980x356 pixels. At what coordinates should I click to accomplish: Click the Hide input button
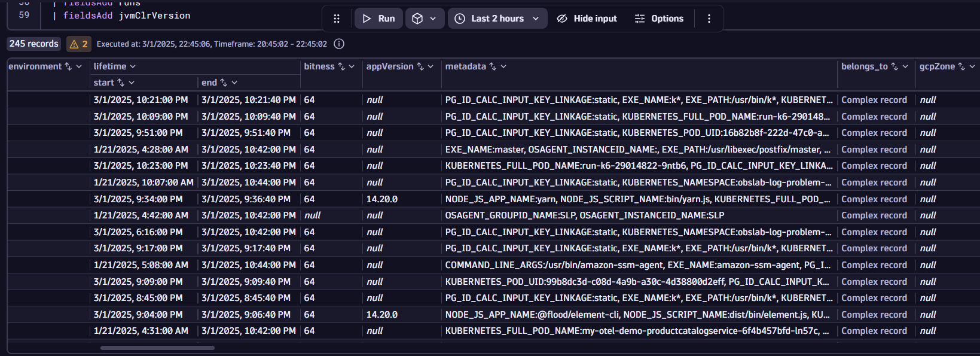coord(587,19)
